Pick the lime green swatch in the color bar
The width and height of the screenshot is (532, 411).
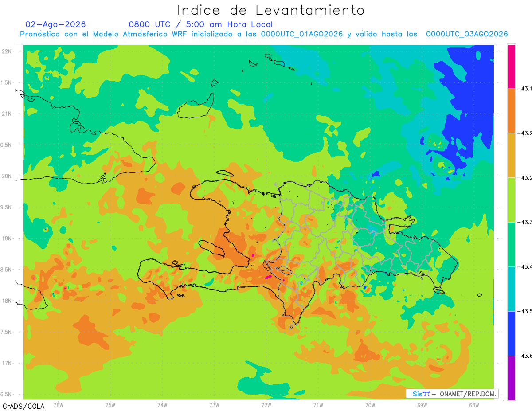[511, 200]
